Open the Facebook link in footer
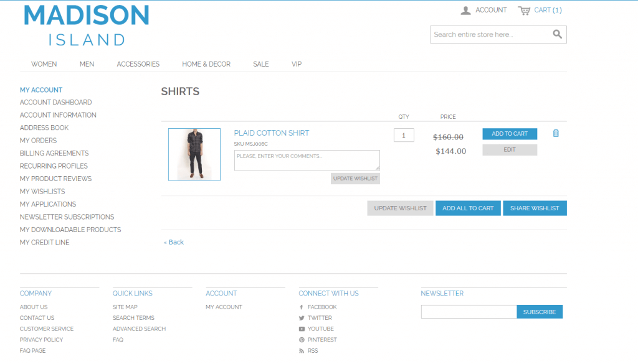This screenshot has width=638, height=364. 321,307
